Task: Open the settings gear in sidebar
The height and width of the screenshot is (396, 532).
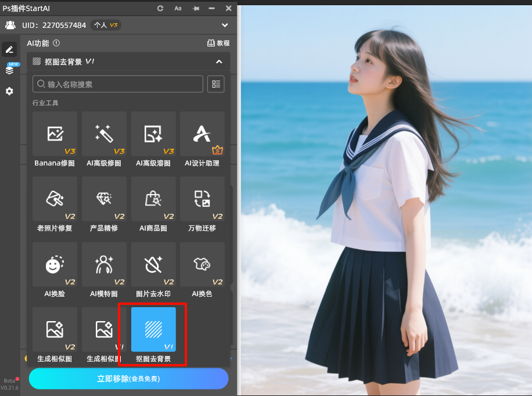Action: coord(9,91)
